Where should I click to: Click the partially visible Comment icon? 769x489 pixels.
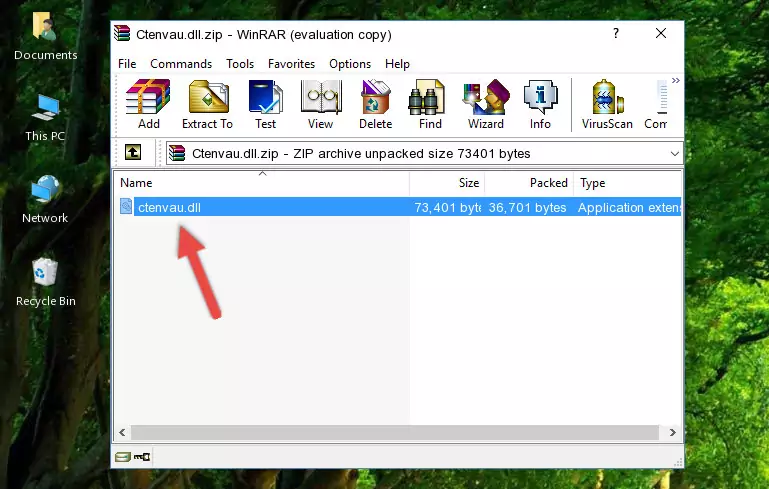pyautogui.click(x=656, y=104)
